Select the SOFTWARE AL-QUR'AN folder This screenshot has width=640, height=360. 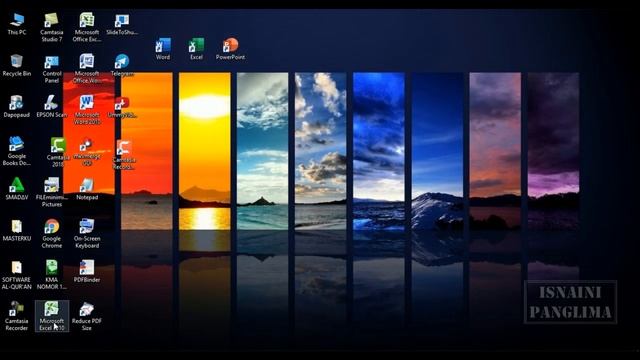coord(17,275)
